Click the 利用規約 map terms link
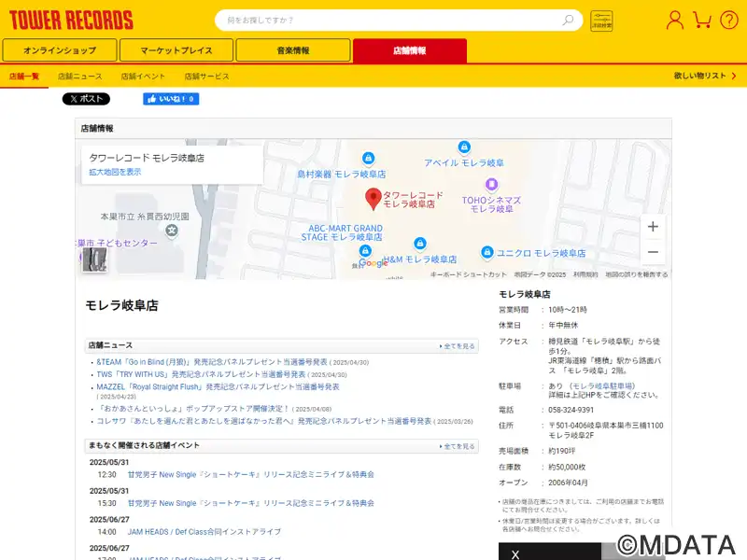 pos(585,274)
